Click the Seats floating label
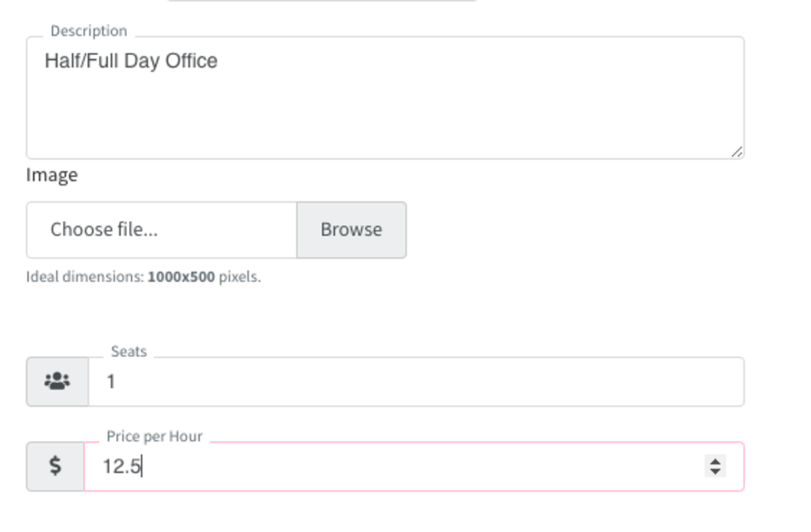Image resolution: width=811 pixels, height=532 pixels. point(128,352)
